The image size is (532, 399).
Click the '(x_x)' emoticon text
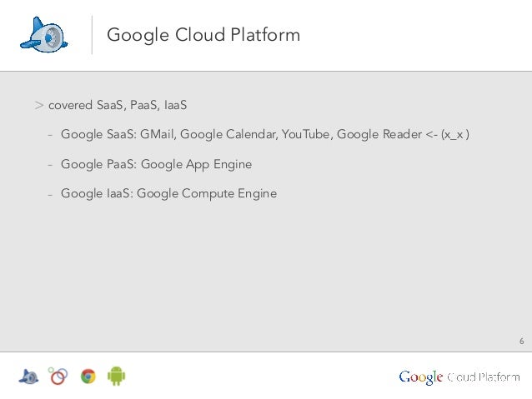click(455, 135)
